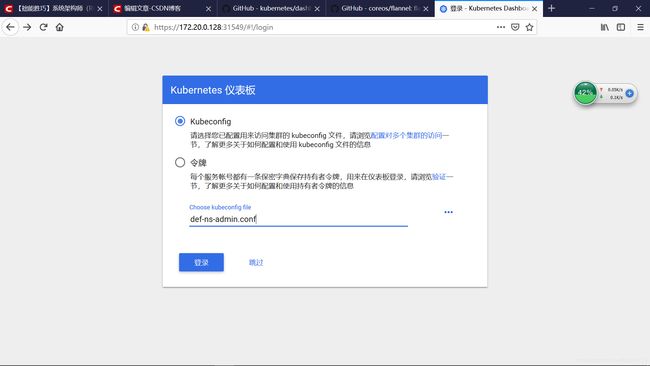
Task: Click the blue plus icon on speed widget
Action: pos(630,93)
